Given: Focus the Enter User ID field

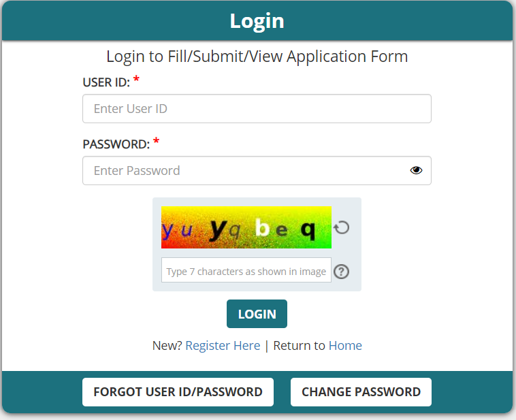Looking at the screenshot, I should tap(257, 109).
